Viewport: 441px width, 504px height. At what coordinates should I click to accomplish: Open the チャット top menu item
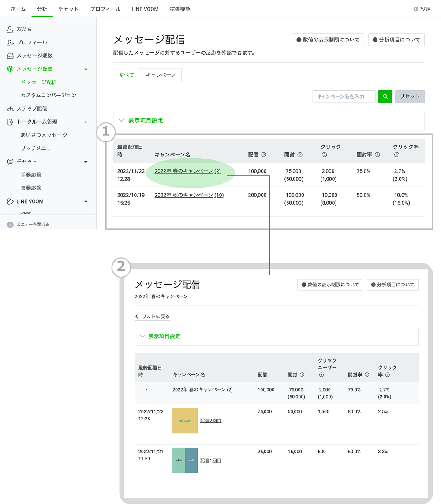tap(68, 9)
